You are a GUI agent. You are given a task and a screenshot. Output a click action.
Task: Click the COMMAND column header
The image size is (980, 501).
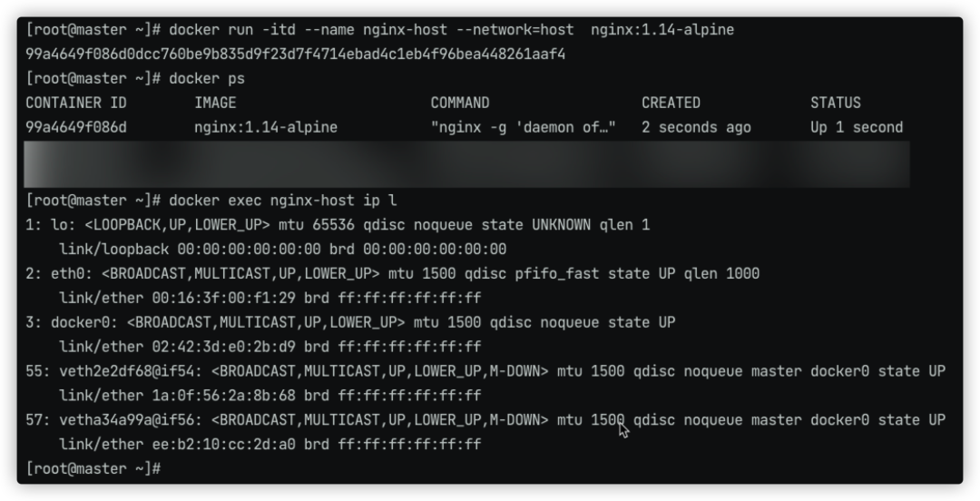[x=460, y=103]
